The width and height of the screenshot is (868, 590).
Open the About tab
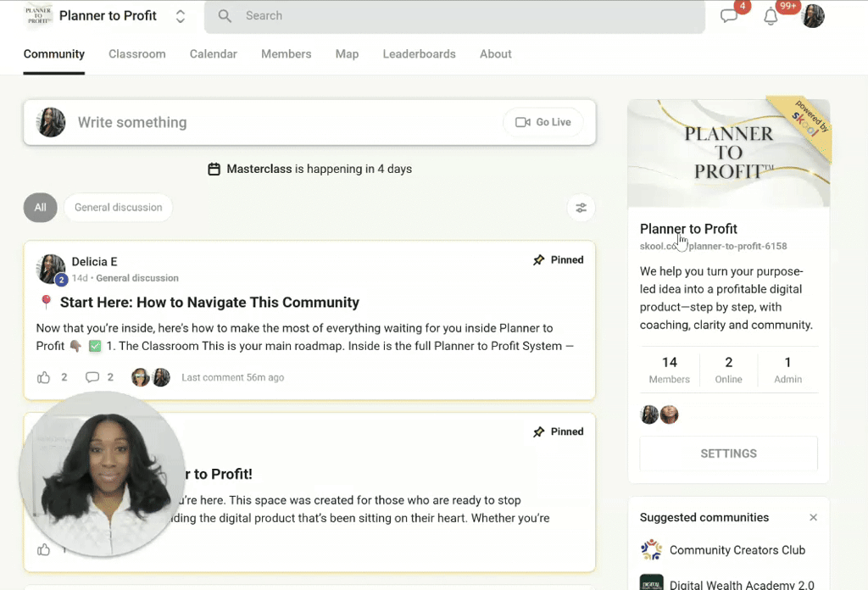click(x=495, y=53)
